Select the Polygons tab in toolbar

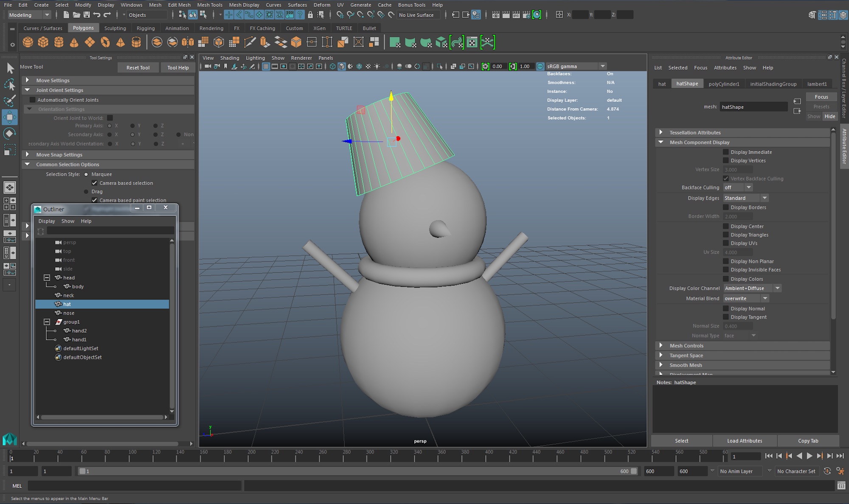83,28
